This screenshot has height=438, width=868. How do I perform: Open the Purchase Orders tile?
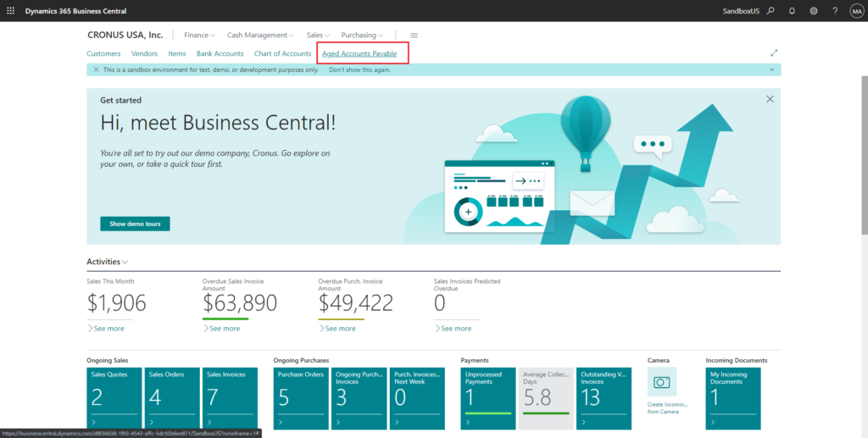tap(301, 399)
